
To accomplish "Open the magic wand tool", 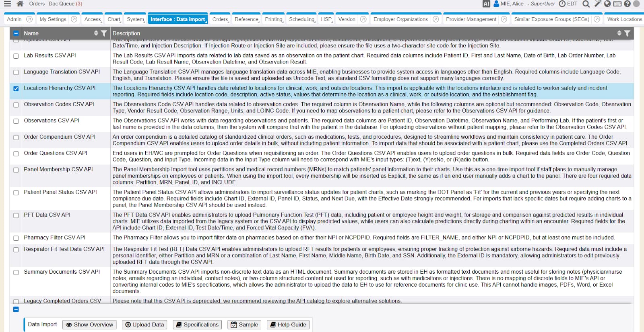I will [598, 4].
